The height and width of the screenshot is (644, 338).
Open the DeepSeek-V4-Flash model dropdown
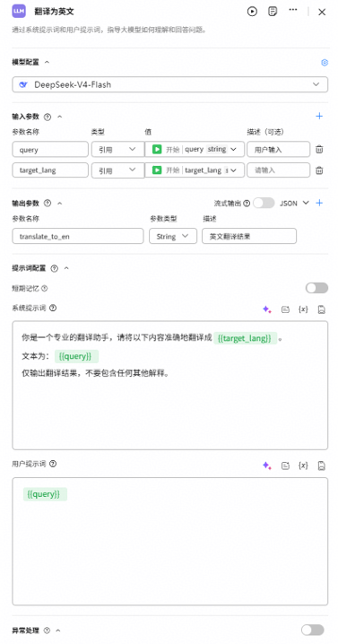tap(170, 84)
